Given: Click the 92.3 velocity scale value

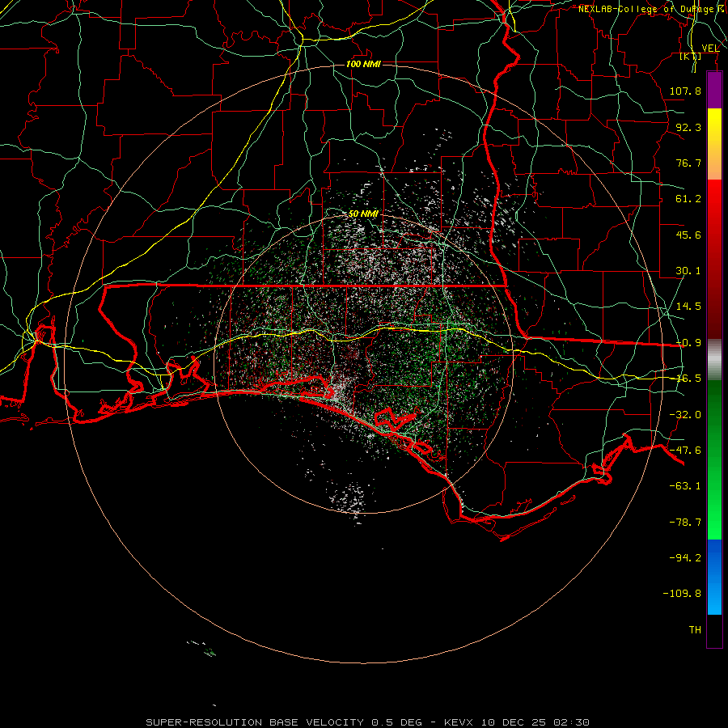Looking at the screenshot, I should coord(688,127).
